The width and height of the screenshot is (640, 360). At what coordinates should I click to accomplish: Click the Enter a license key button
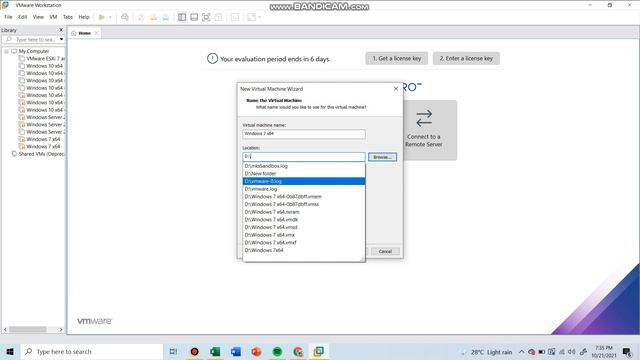(x=466, y=59)
